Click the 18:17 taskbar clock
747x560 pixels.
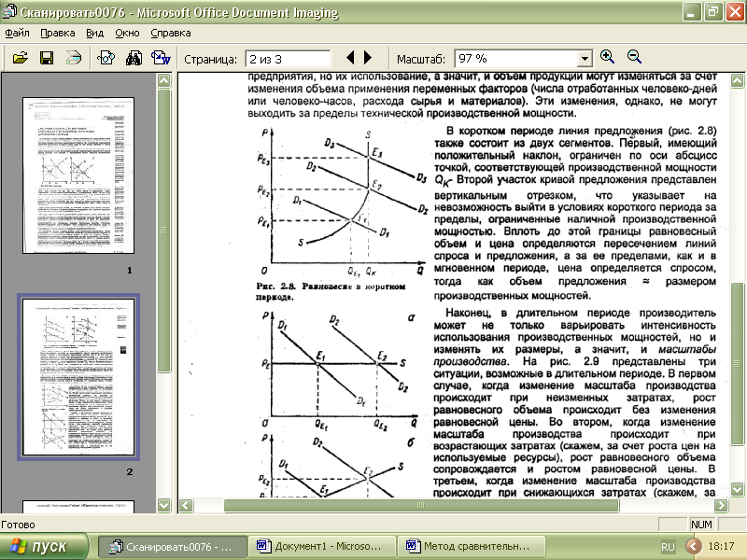pyautogui.click(x=721, y=546)
